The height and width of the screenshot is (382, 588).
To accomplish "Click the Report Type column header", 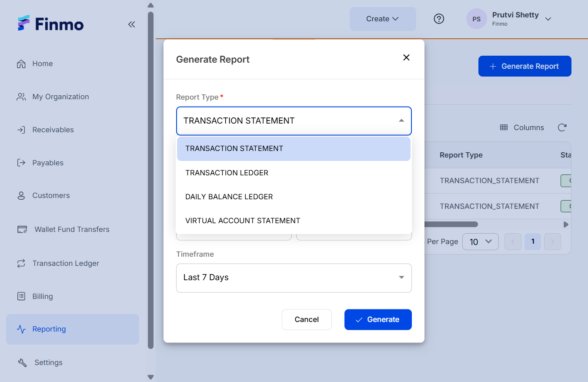I will point(461,155).
